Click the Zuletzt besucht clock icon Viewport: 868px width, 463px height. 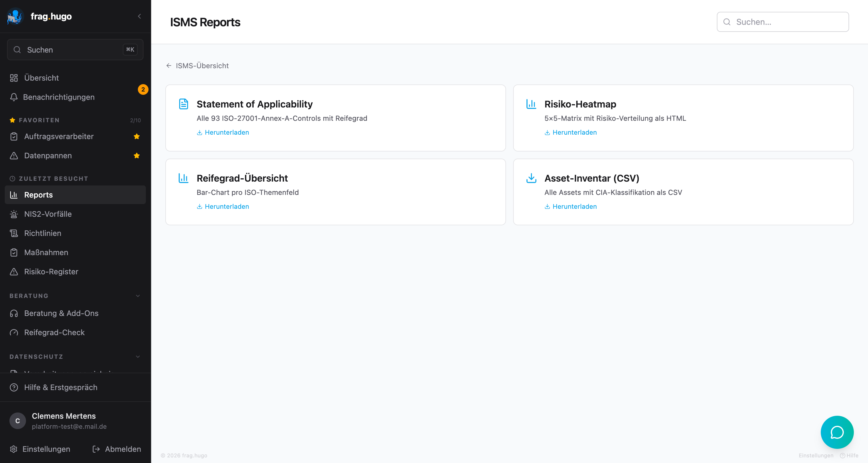tap(12, 179)
